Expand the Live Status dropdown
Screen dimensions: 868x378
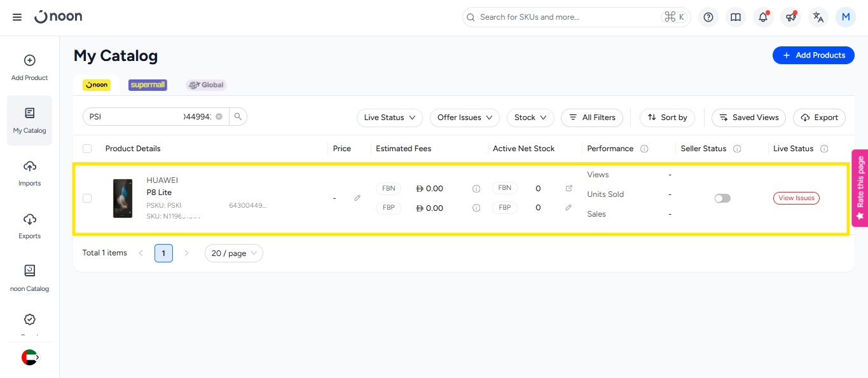[x=390, y=118]
